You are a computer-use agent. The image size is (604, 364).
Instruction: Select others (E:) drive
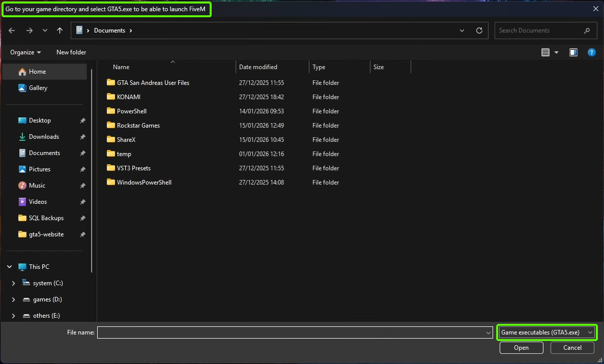(46, 316)
